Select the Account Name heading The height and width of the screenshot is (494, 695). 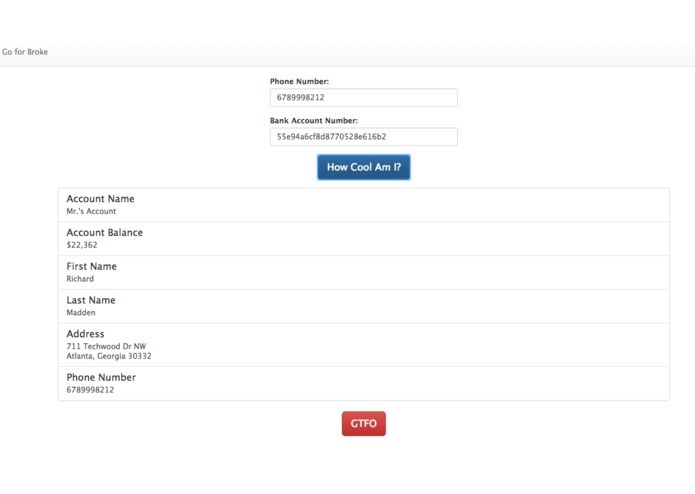point(100,199)
